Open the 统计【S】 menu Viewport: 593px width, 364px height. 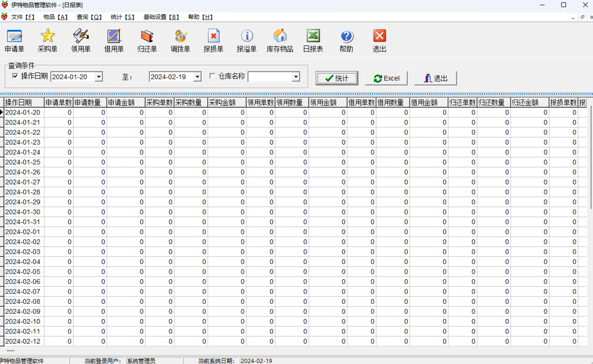[123, 17]
